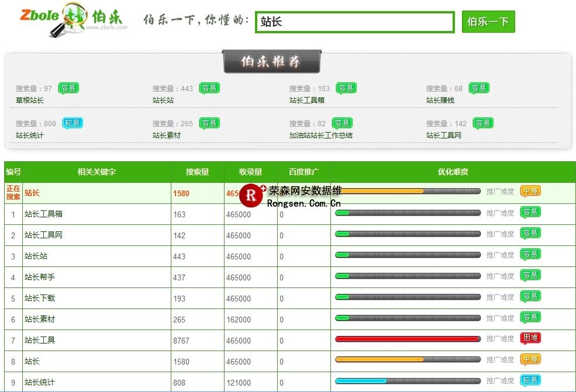The height and width of the screenshot is (392, 576).
Task: Select 加油站站长工作总结 recommended keyword
Action: pos(320,136)
